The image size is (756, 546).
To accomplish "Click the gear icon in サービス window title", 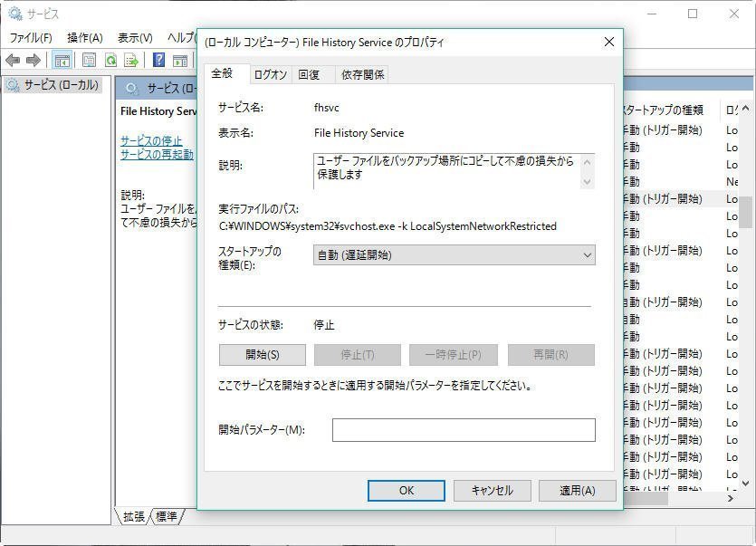I will (x=15, y=14).
